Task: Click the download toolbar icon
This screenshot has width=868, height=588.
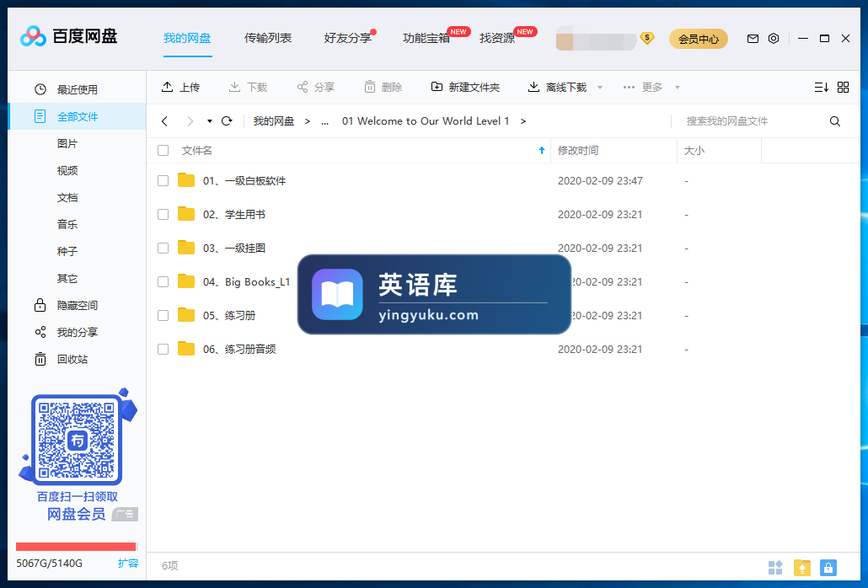Action: [x=235, y=87]
